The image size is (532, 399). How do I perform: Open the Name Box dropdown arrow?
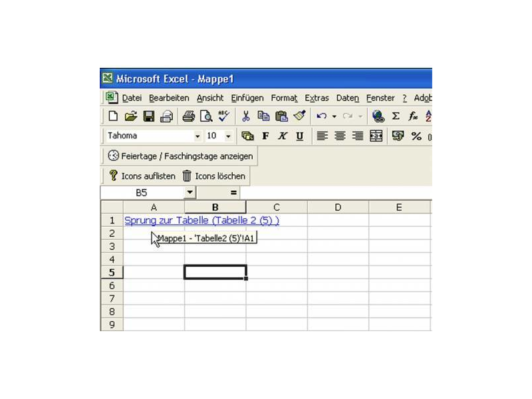(x=190, y=192)
